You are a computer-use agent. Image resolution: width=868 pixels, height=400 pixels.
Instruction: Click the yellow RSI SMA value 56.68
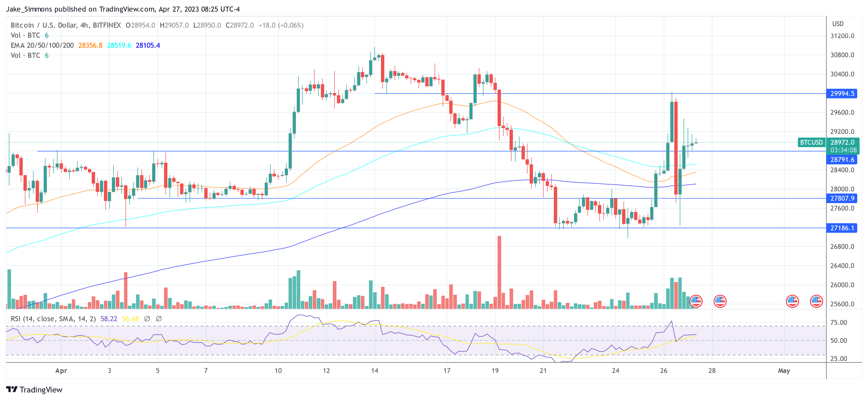tap(130, 318)
